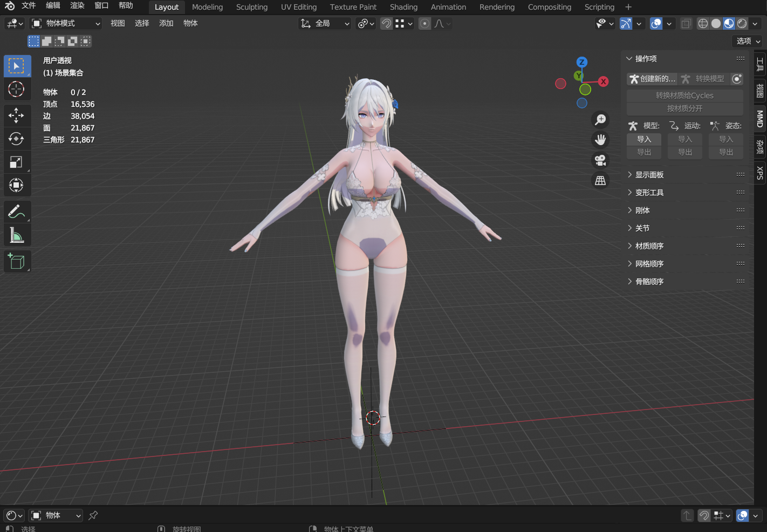Viewport: 767px width, 532px height.
Task: Select the Transform tool
Action: tap(16, 185)
